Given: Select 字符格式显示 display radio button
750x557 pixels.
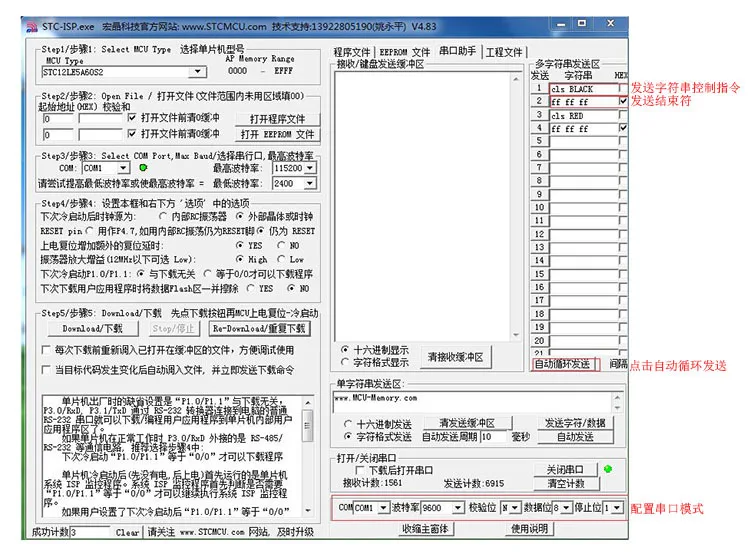Looking at the screenshot, I should click(x=344, y=362).
